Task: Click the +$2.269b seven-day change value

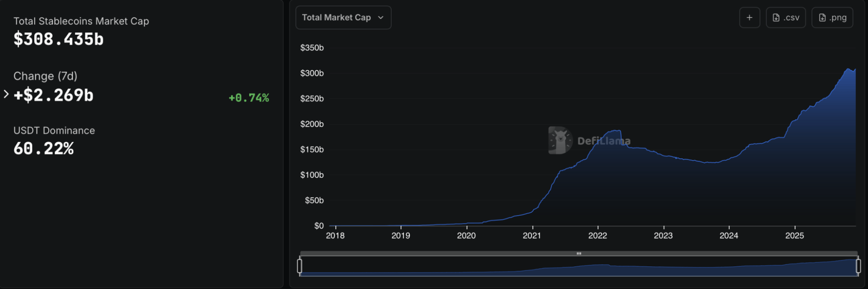Action: [x=54, y=95]
